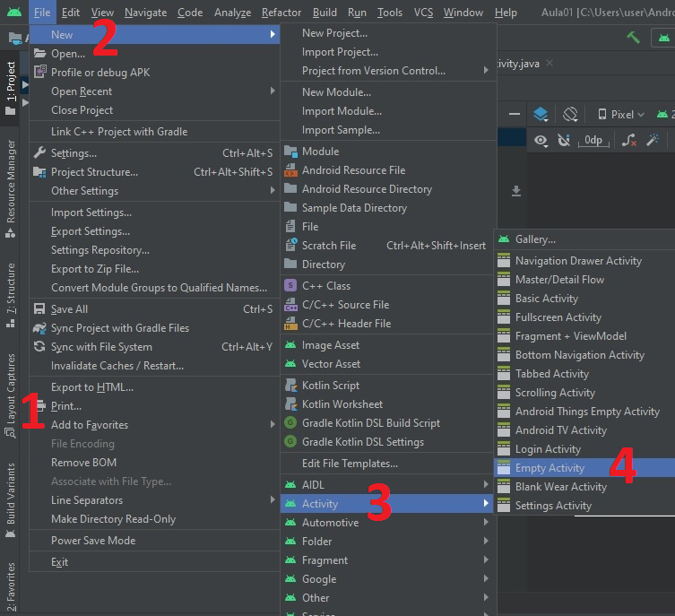Image resolution: width=675 pixels, height=616 pixels.
Task: Click the minus collapse icon
Action: (x=514, y=114)
